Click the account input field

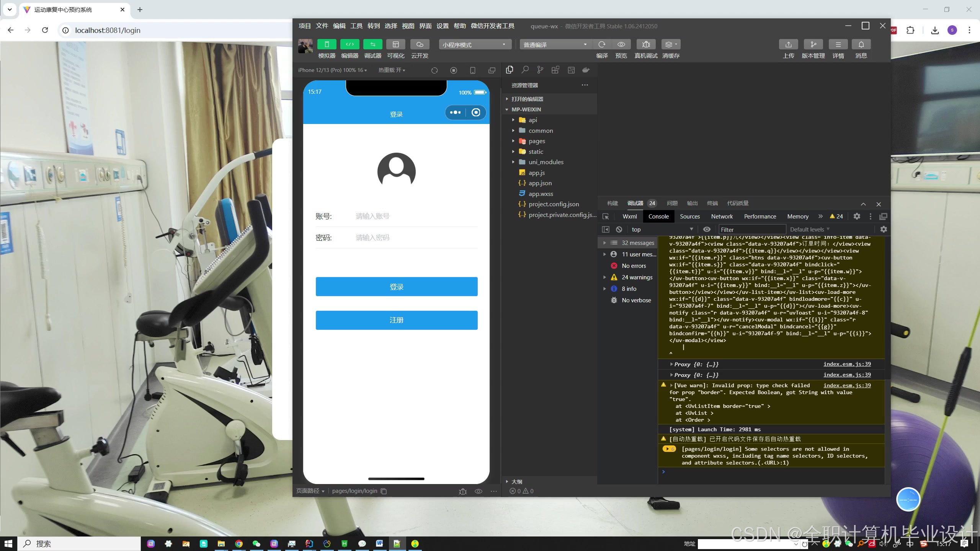(415, 217)
